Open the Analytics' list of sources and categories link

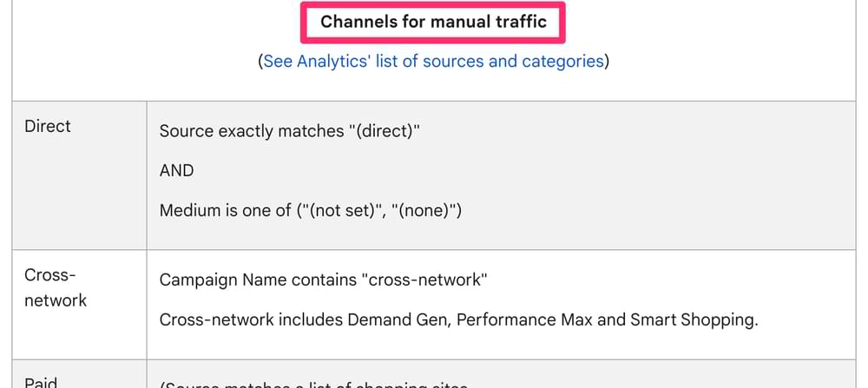(x=433, y=61)
